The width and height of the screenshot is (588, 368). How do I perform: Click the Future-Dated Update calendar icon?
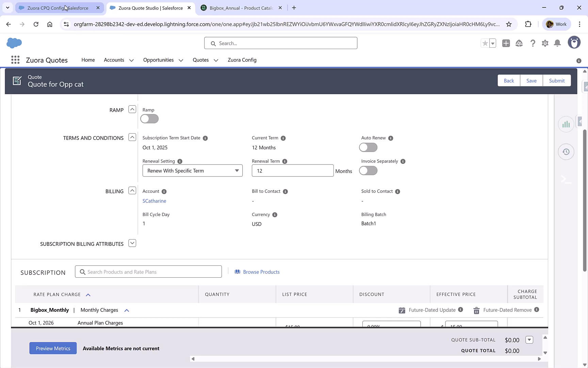(x=402, y=310)
